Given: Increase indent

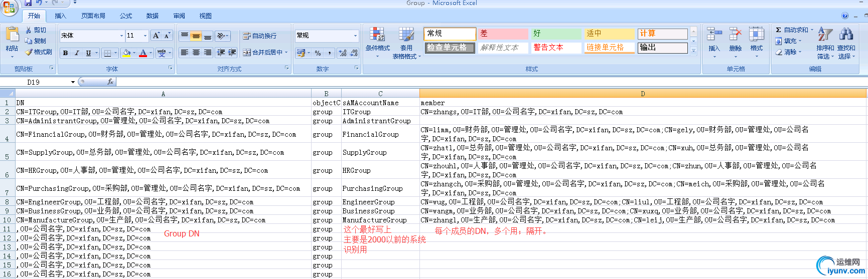Looking at the screenshot, I should pyautogui.click(x=232, y=53).
